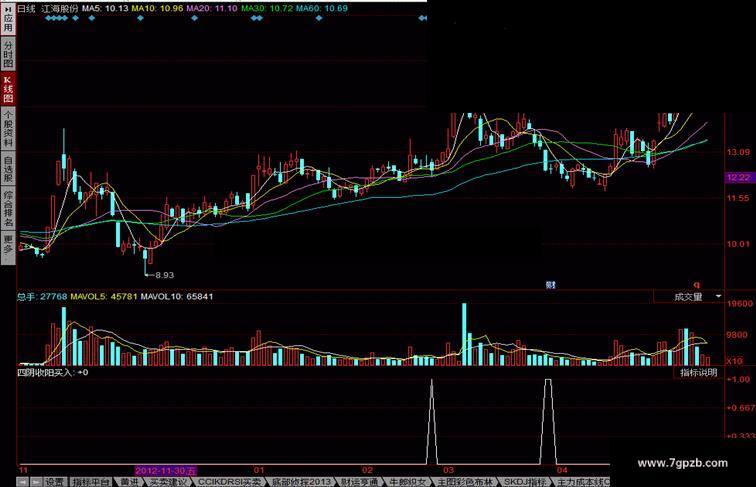Select the 主力成本线 indicator tab
This screenshot has width=756, height=487.
point(582,482)
